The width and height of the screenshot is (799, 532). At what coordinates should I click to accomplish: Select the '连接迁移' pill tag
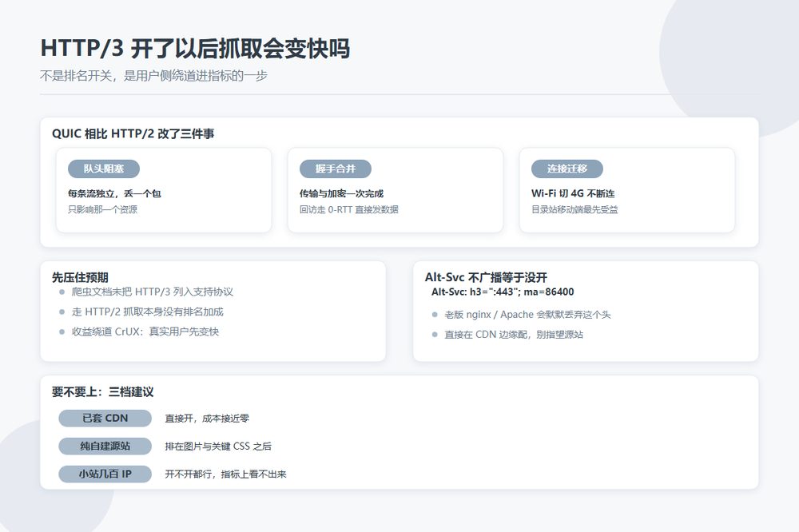pos(567,169)
